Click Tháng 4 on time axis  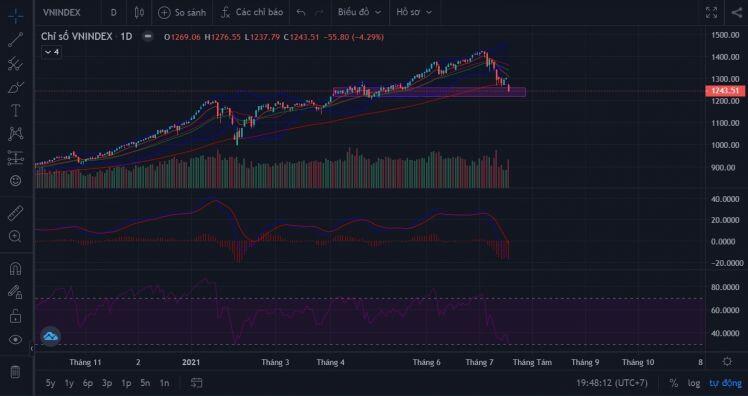pyautogui.click(x=330, y=363)
